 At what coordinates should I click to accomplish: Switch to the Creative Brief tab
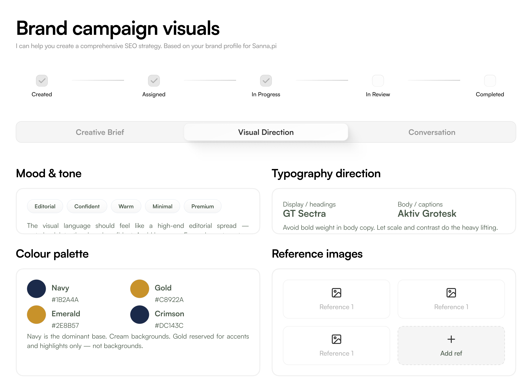click(x=100, y=132)
